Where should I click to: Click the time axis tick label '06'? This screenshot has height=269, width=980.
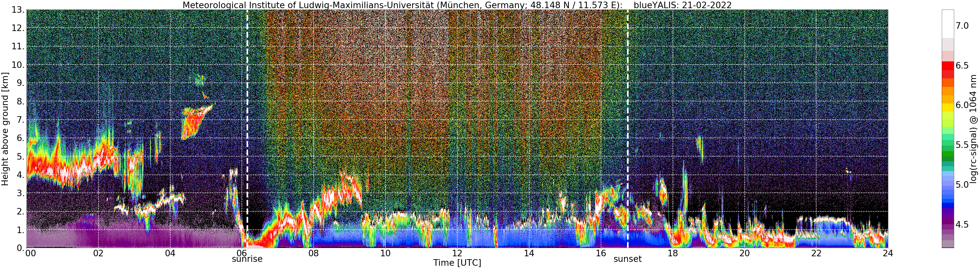click(242, 253)
